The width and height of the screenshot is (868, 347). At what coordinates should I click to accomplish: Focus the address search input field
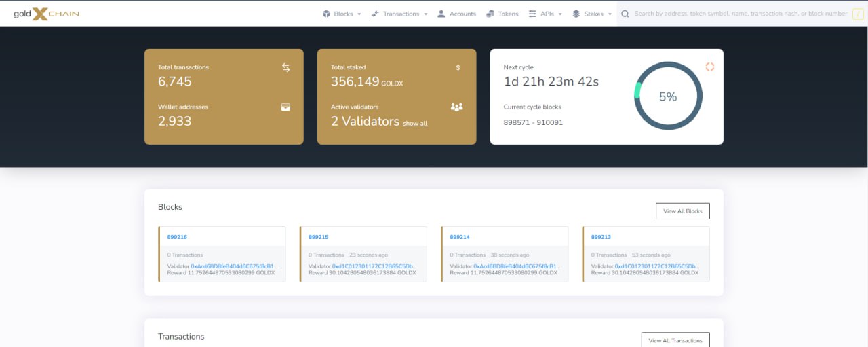click(739, 14)
